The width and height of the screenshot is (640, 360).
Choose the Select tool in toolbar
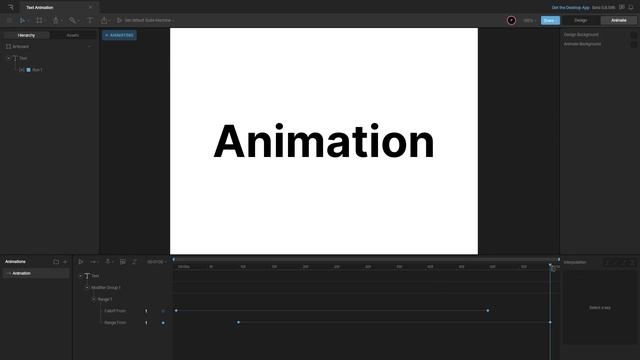[x=22, y=20]
